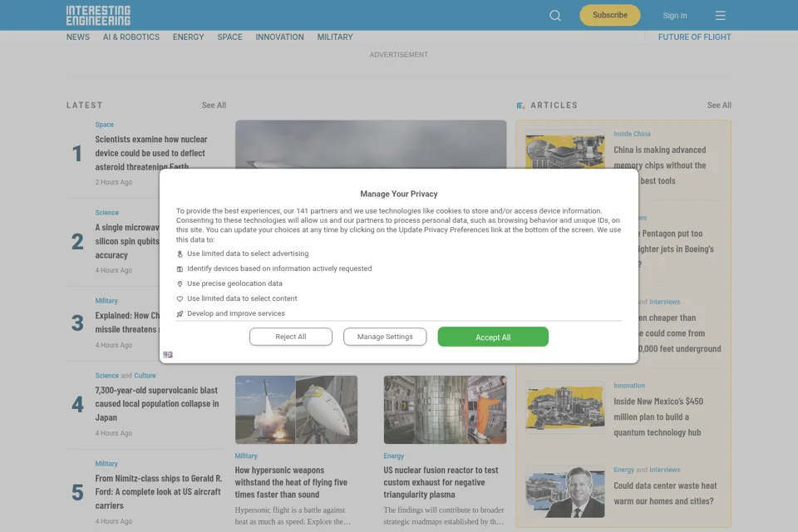
Task: Open the News menu item
Action: 78,37
